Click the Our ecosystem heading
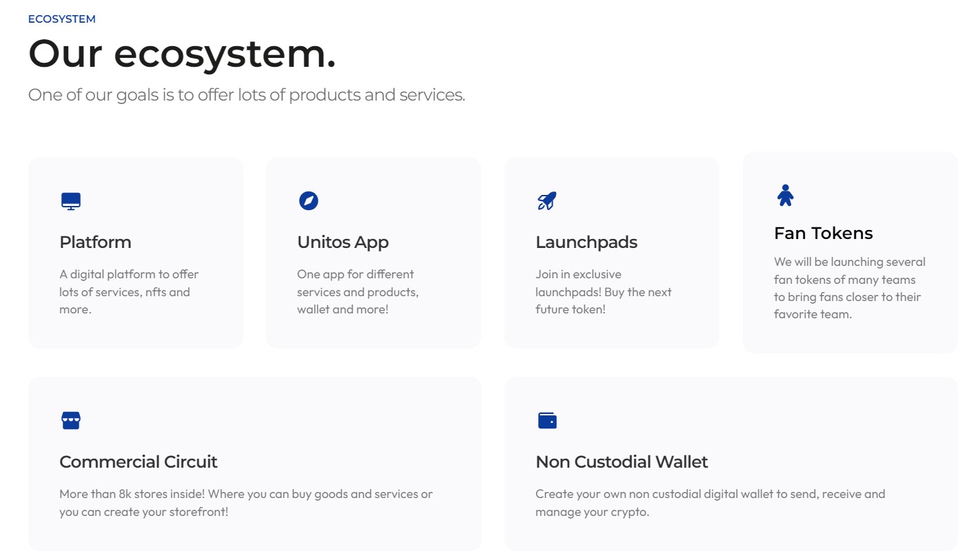Screen dimensions: 973x560 [x=181, y=54]
